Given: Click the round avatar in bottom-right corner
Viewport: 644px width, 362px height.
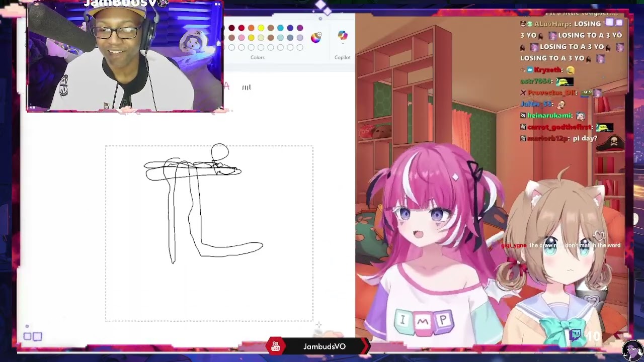Looking at the screenshot, I should 632,350.
